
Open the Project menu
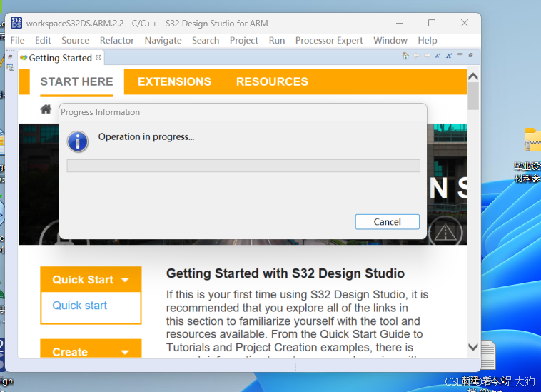tap(243, 41)
